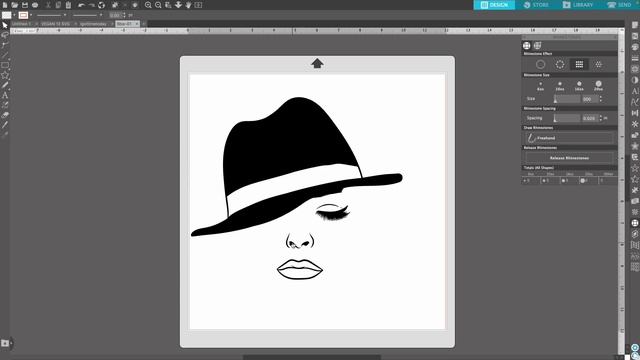
Task: Switch to the DESIGN tab
Action: point(494,5)
